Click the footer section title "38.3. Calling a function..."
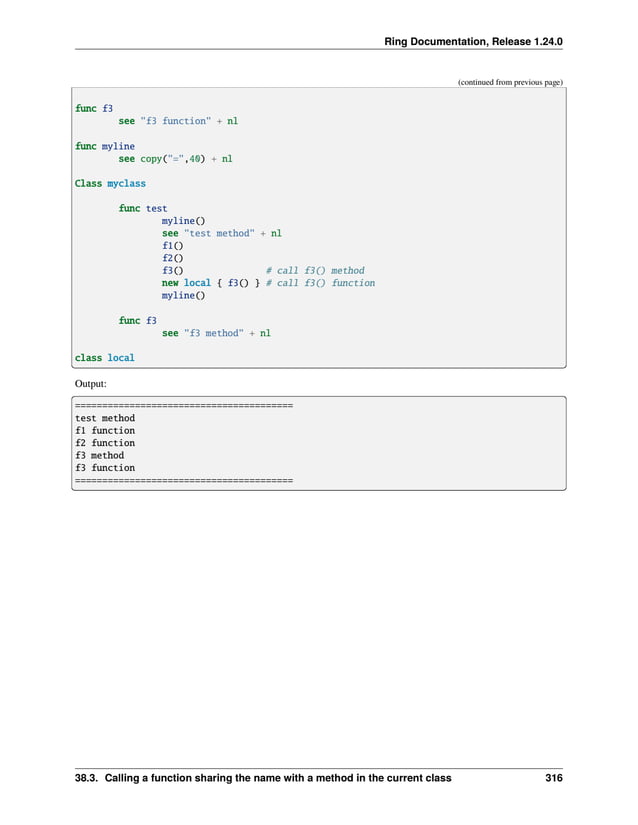Viewport: 638px width, 825px height. [263, 778]
